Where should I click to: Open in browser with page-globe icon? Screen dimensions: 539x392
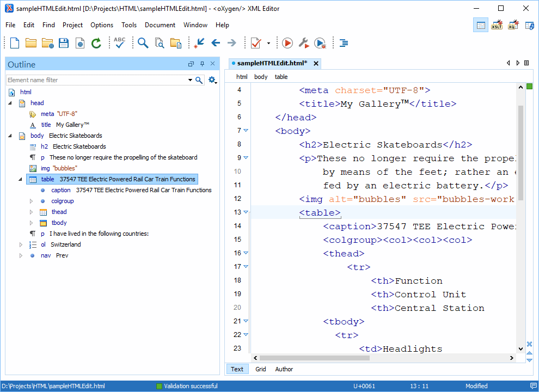coord(79,43)
